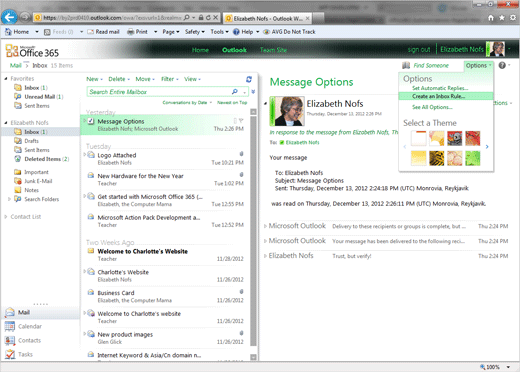The height and width of the screenshot is (372, 520).
Task: Click the Find Someone link
Action: tap(431, 65)
